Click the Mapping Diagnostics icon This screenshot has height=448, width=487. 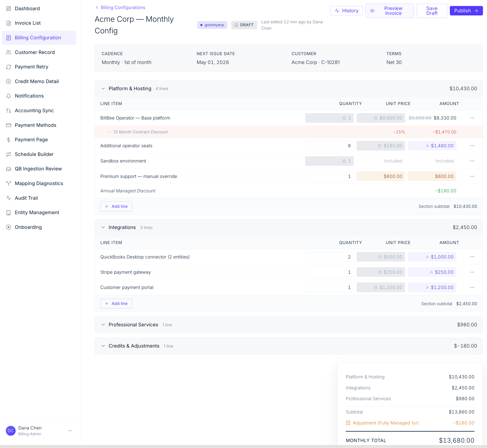point(8,183)
